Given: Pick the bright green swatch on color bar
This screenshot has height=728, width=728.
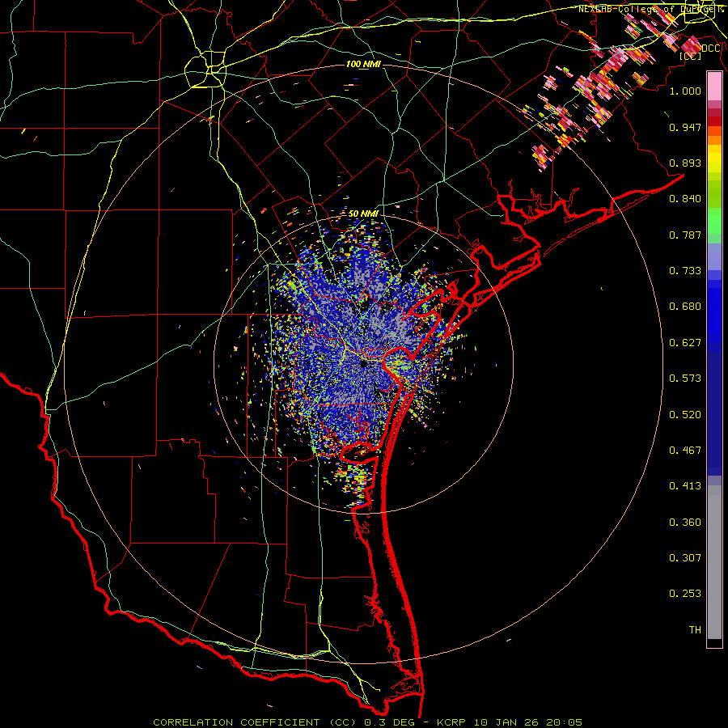Looking at the screenshot, I should tap(714, 221).
